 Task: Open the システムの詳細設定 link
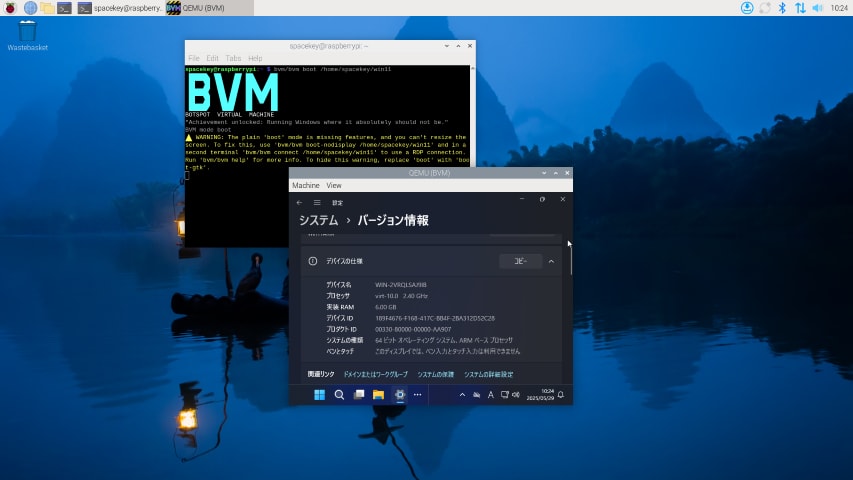488,374
